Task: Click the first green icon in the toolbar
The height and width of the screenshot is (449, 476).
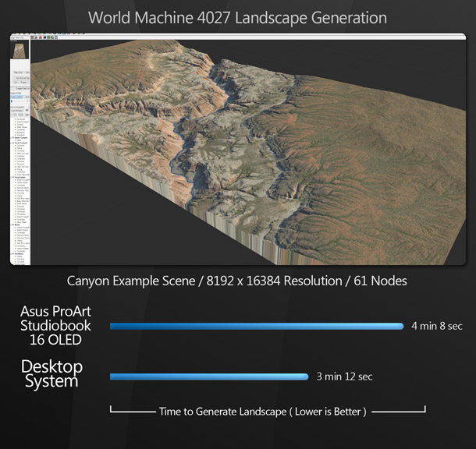Action: click(48, 37)
